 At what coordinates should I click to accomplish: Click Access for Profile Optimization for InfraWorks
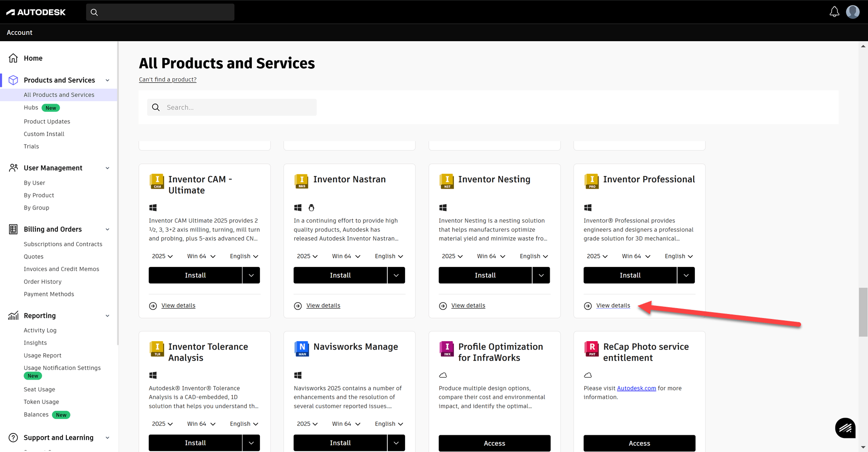click(x=494, y=443)
